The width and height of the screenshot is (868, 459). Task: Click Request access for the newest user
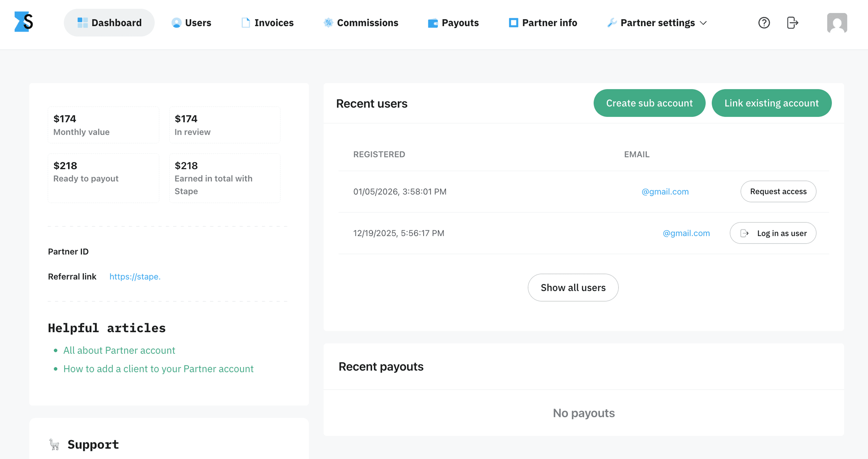[778, 191]
